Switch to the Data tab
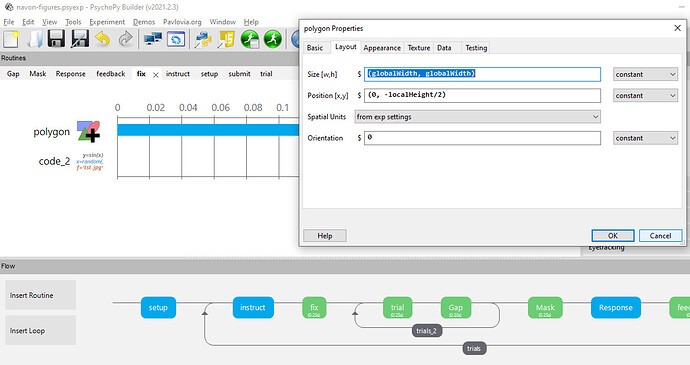The height and width of the screenshot is (365, 690). click(x=444, y=48)
